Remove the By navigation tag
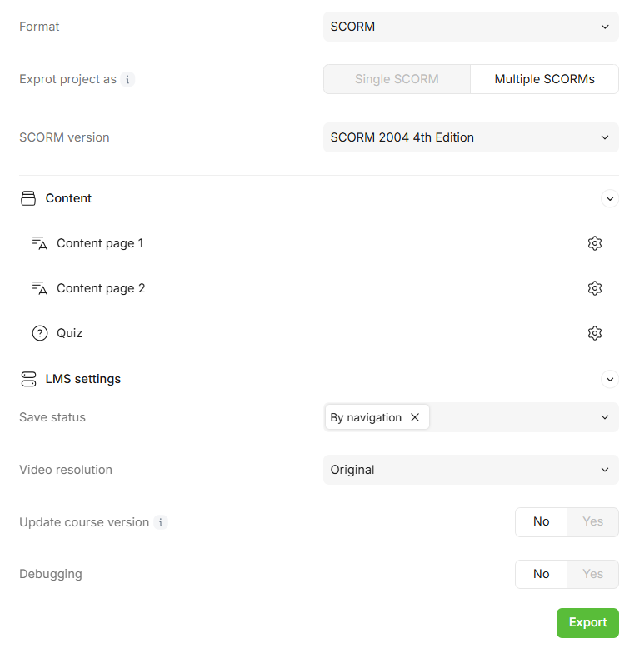This screenshot has height=648, width=644. (x=415, y=417)
